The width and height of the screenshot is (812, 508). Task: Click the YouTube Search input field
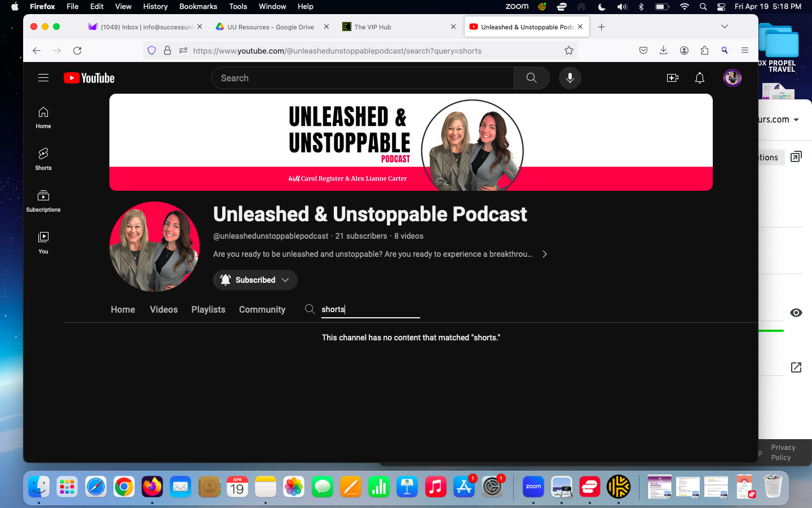362,78
